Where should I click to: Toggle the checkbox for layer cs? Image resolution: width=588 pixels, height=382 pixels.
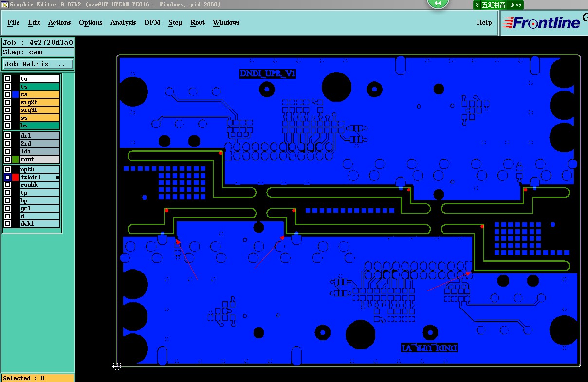click(8, 94)
